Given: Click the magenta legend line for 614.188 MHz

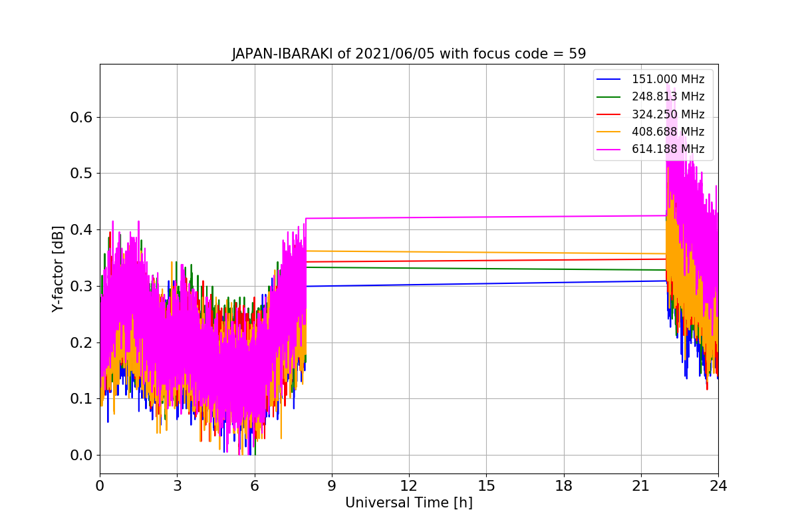Looking at the screenshot, I should (610, 150).
